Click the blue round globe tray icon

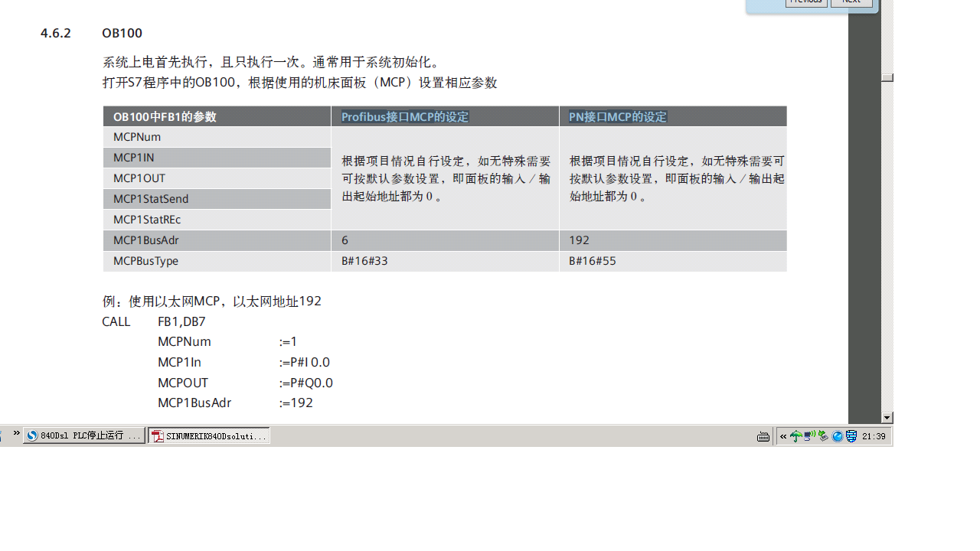pos(838,436)
